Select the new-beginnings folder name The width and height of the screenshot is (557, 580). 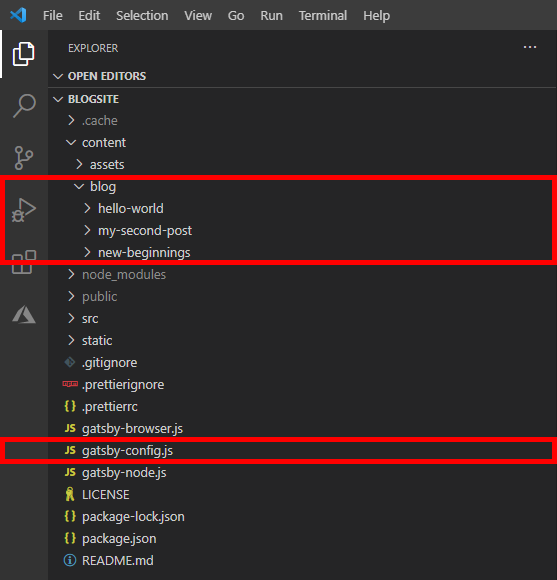point(144,252)
